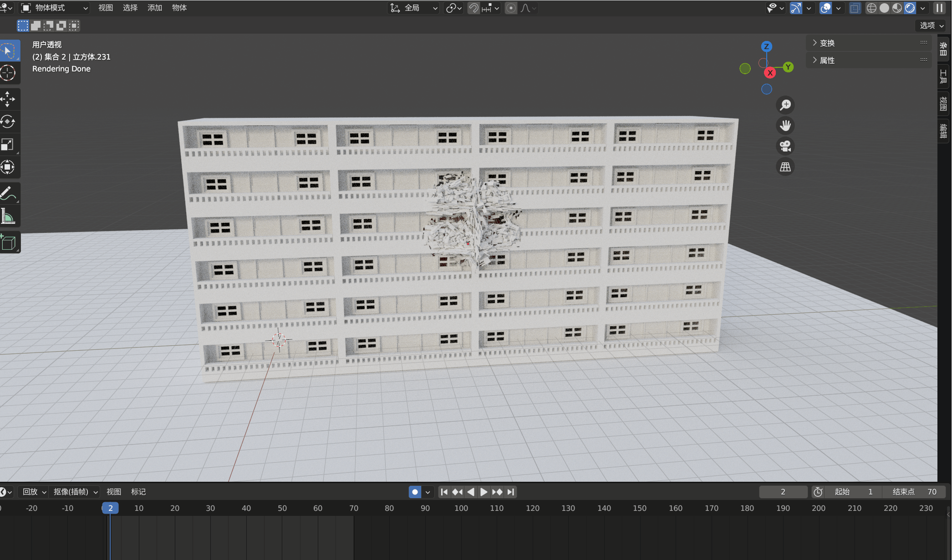The image size is (952, 560).
Task: Expand the 属性 panel
Action: tap(827, 60)
